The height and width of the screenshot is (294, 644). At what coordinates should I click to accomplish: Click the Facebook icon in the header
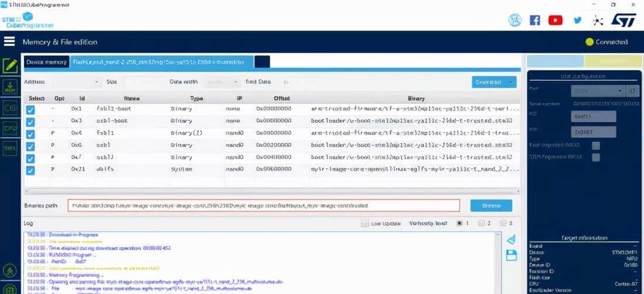click(535, 20)
